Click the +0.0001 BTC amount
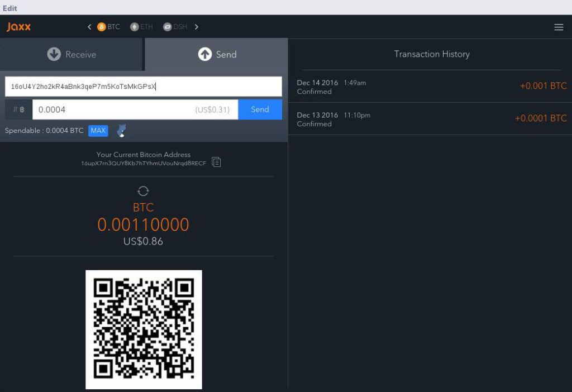This screenshot has width=572, height=392. coord(541,118)
